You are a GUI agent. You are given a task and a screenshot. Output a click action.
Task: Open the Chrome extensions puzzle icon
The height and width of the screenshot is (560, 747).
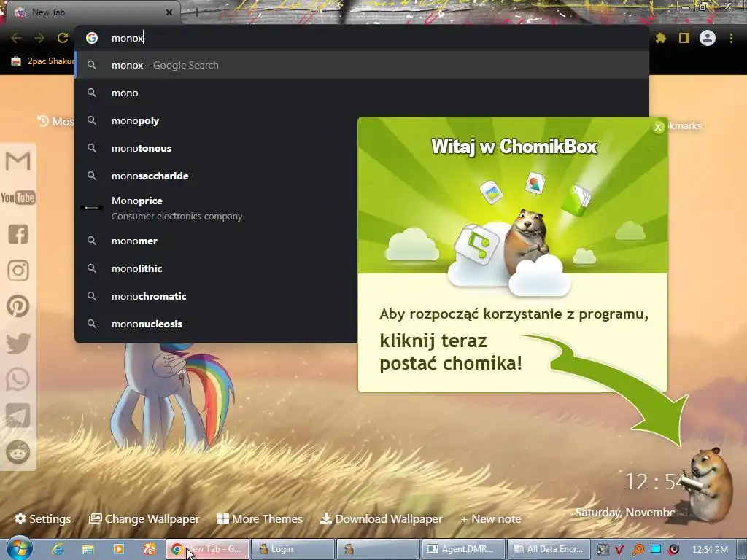coord(661,38)
